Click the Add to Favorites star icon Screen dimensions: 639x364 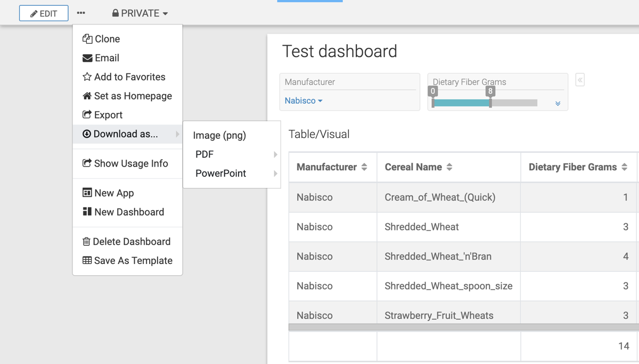(x=87, y=77)
